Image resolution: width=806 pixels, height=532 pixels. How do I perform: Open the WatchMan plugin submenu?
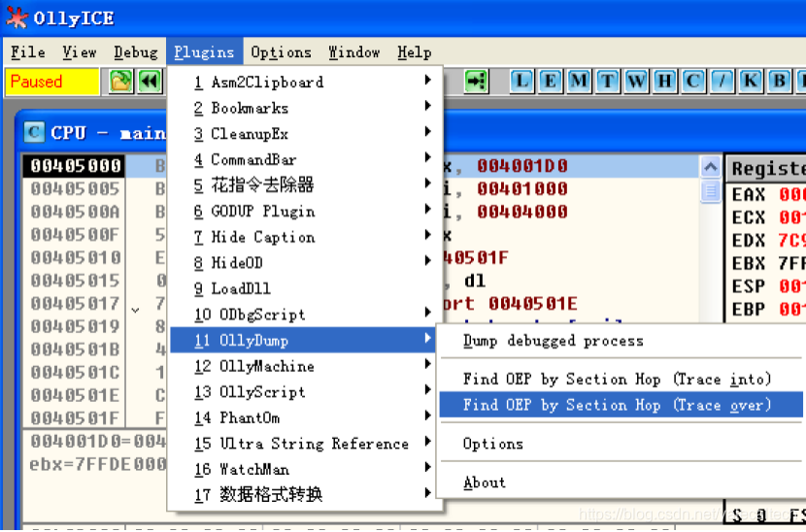click(305, 469)
